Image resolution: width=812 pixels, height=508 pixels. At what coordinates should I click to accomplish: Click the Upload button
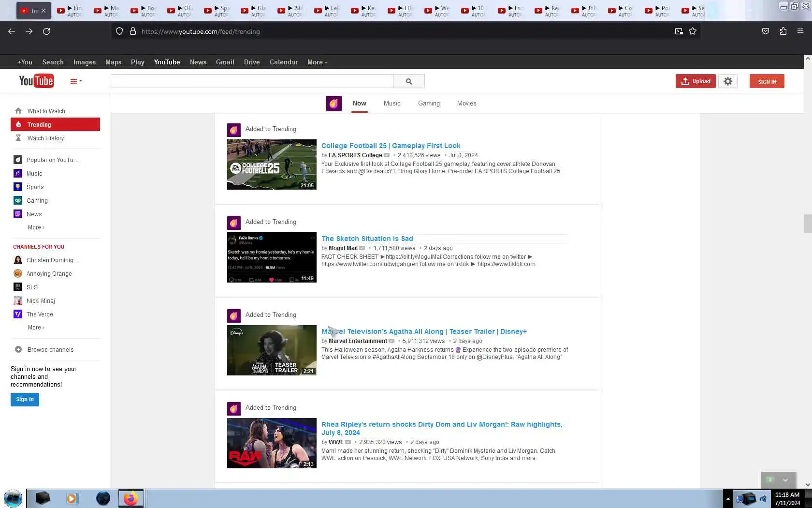[696, 81]
